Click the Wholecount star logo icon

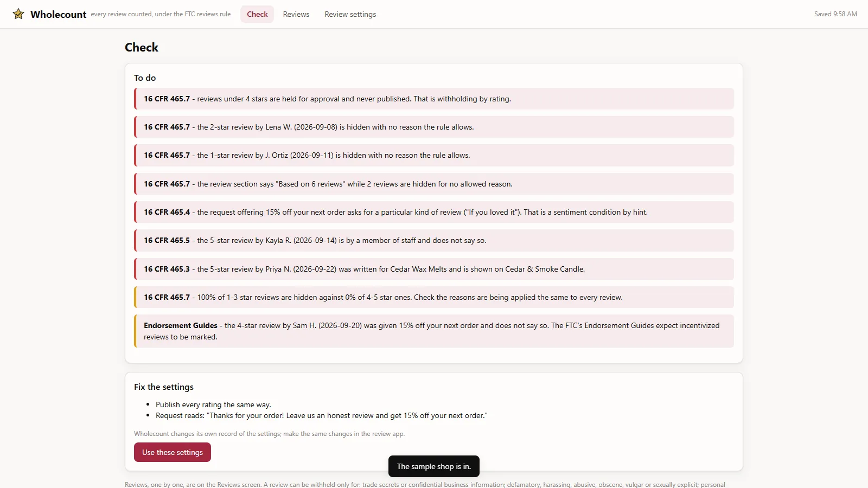[18, 14]
